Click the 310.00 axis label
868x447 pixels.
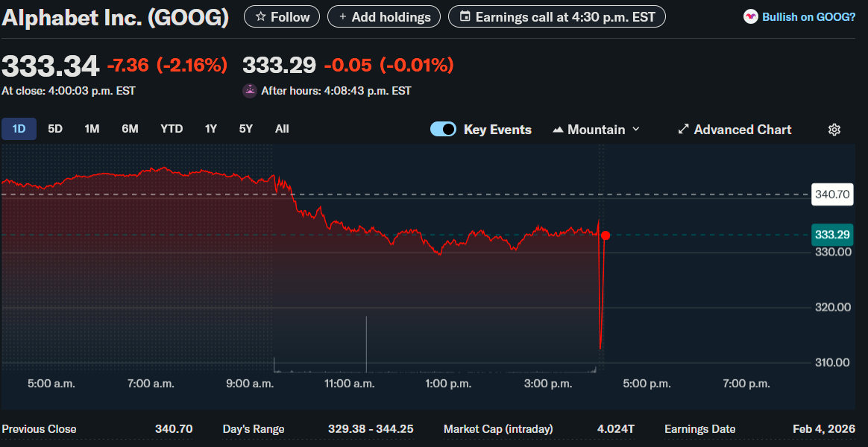tap(832, 363)
